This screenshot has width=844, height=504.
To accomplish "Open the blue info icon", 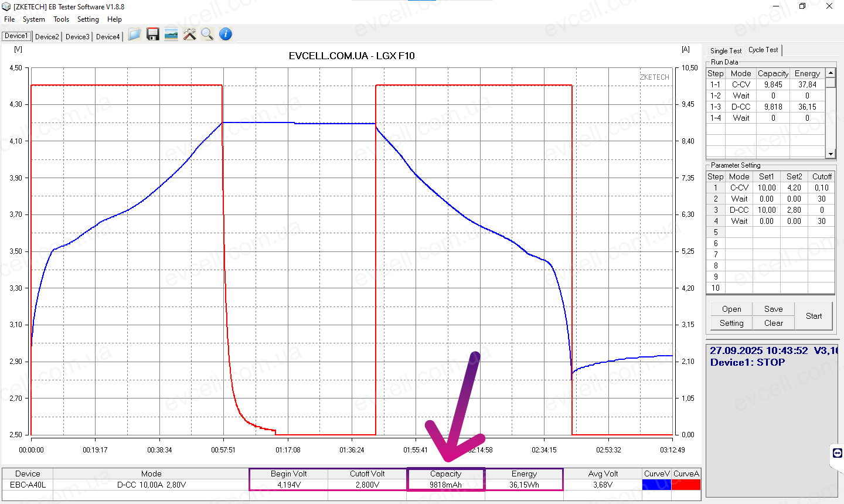I will (226, 35).
